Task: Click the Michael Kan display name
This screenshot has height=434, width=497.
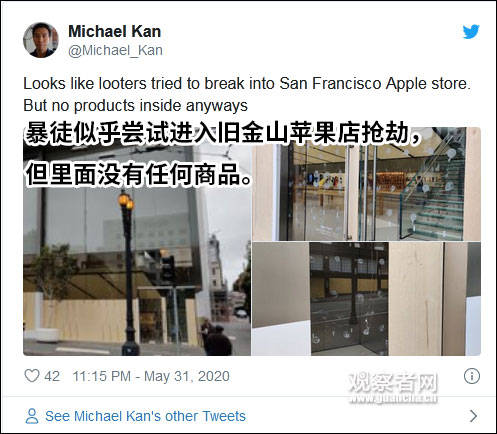Action: pyautogui.click(x=114, y=32)
